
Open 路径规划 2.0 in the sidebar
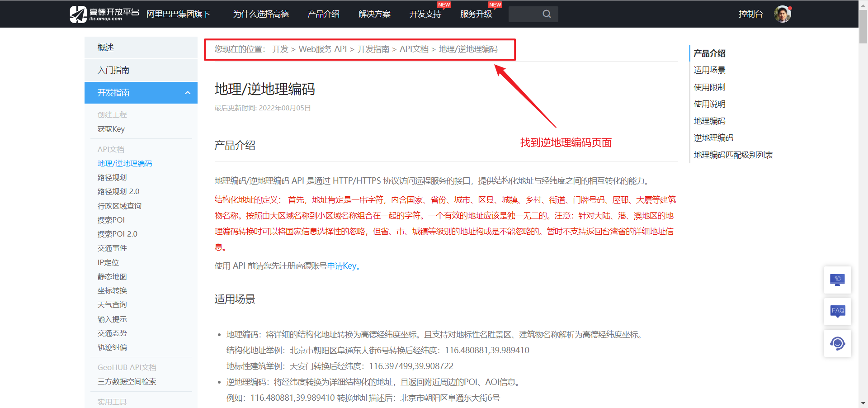click(118, 191)
